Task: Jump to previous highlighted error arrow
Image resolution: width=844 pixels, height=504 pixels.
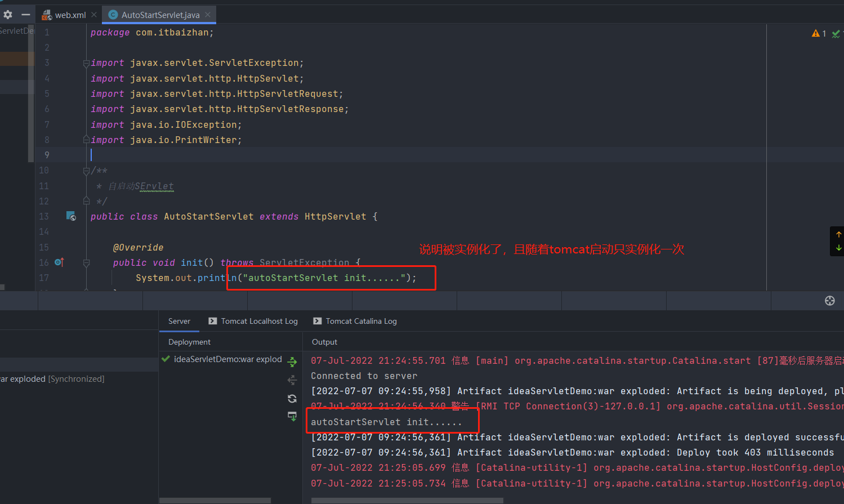Action: tap(838, 235)
